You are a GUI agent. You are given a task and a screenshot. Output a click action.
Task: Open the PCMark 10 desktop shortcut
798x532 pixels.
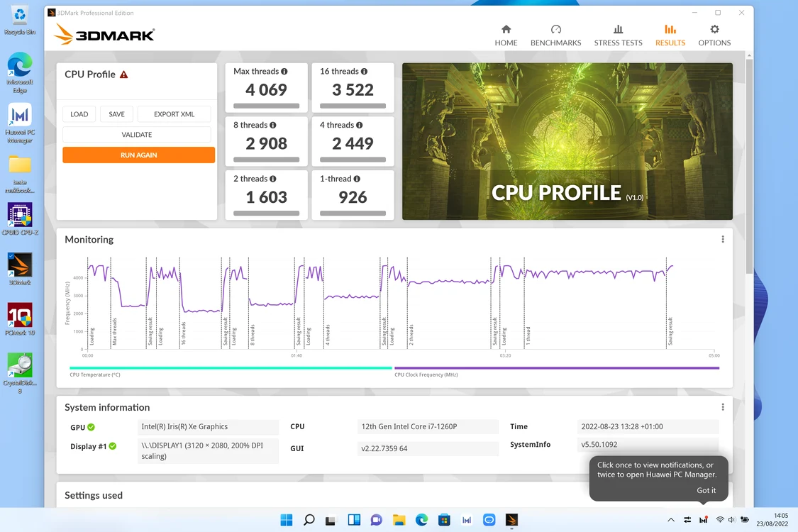pos(20,318)
